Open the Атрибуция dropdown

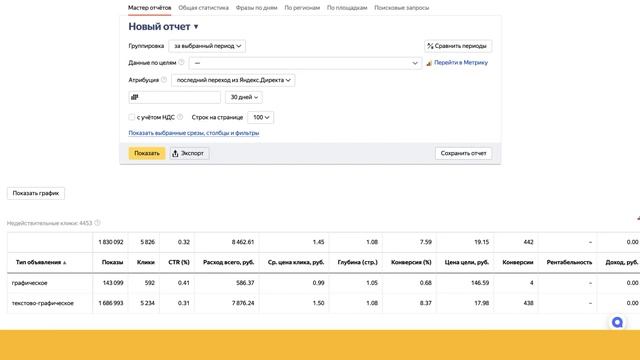point(233,80)
